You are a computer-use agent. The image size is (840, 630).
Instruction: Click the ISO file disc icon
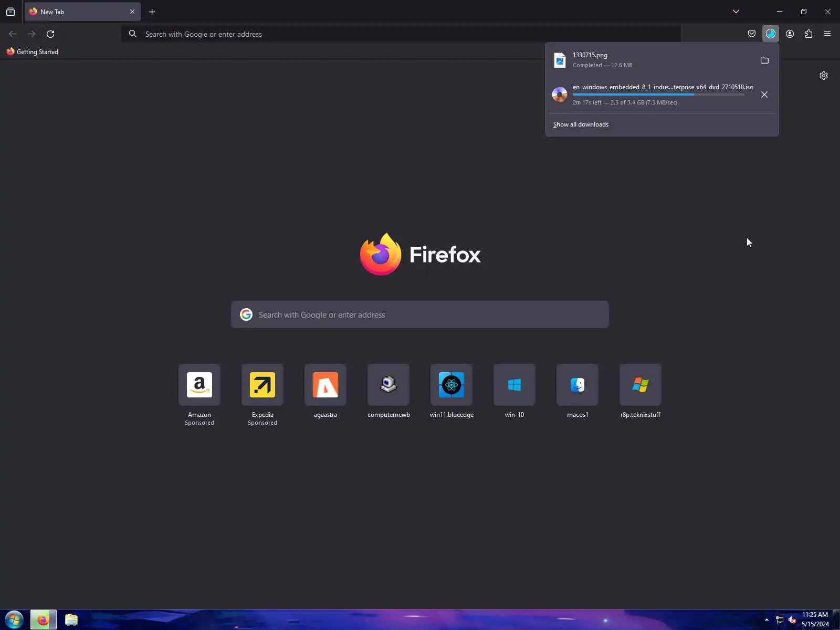(x=560, y=94)
